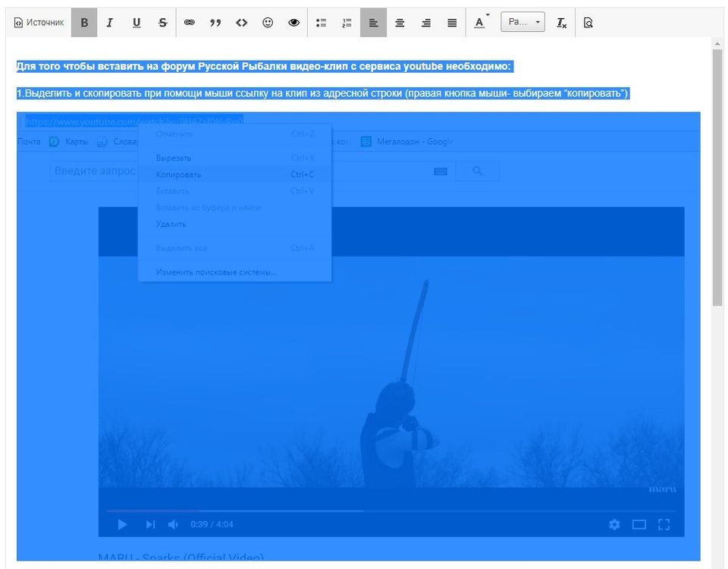
Task: Insert a numbered list
Action: (347, 23)
